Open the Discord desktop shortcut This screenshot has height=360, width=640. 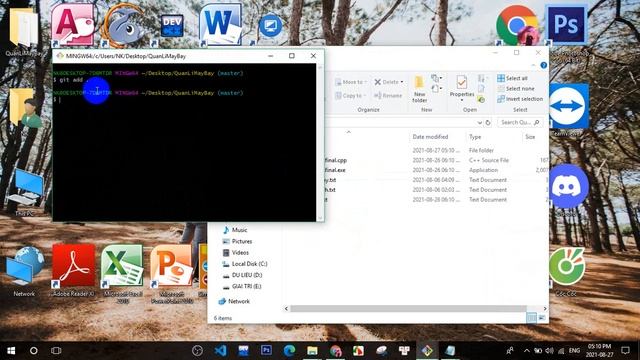click(568, 186)
